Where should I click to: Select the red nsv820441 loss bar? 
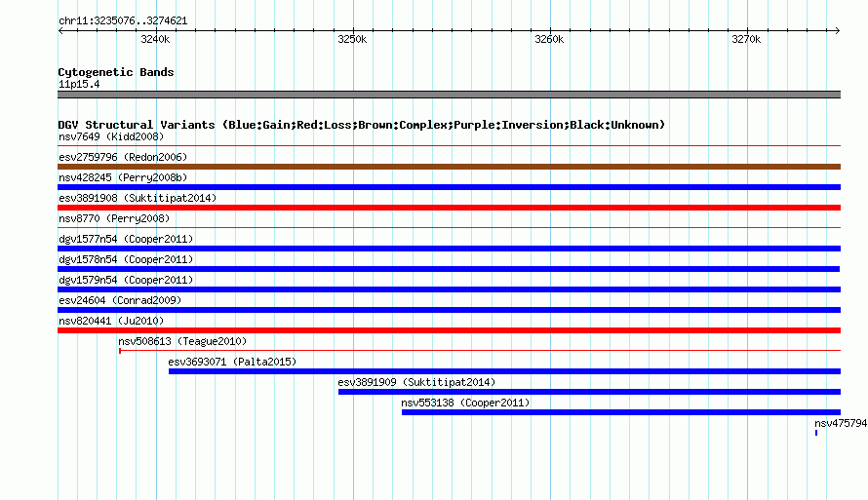(449, 330)
